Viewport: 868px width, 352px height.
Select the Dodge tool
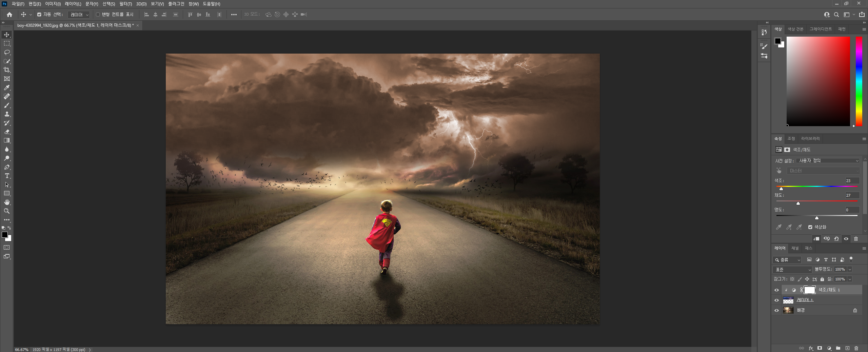coord(7,158)
